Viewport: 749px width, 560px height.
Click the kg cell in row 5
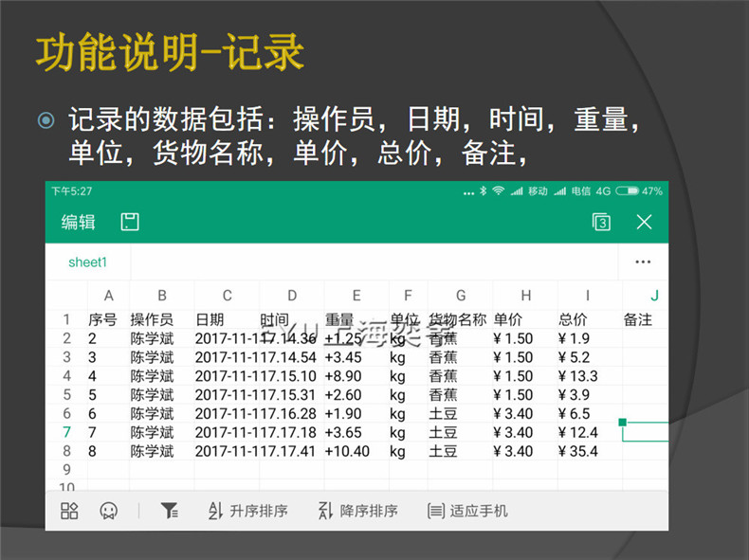409,395
